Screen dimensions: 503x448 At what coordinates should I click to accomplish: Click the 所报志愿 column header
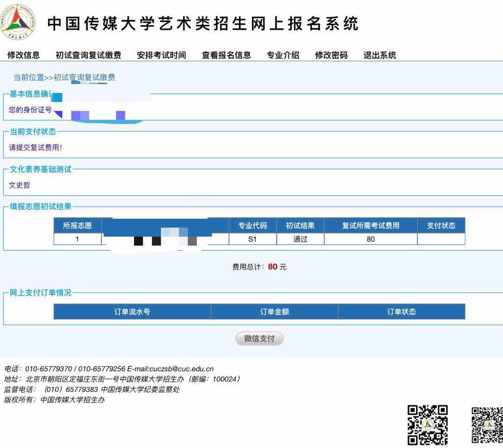pos(77,225)
